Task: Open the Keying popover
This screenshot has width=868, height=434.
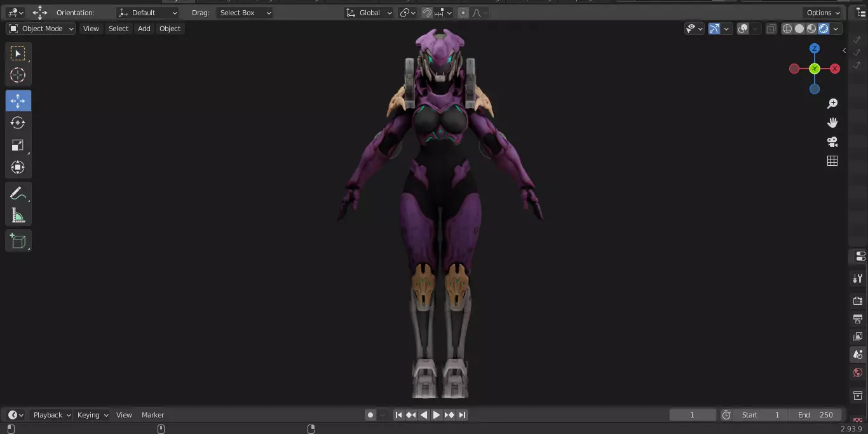Action: (92, 415)
